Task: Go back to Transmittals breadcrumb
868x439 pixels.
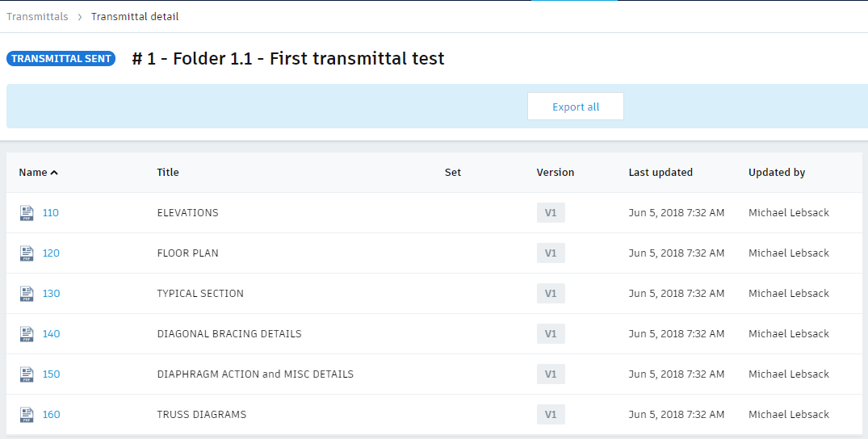Action: (37, 16)
